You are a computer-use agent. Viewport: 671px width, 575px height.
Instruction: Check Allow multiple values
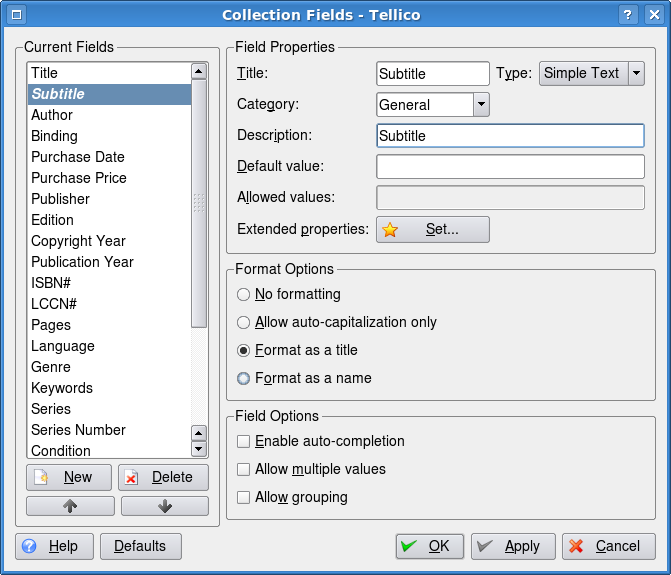[243, 469]
